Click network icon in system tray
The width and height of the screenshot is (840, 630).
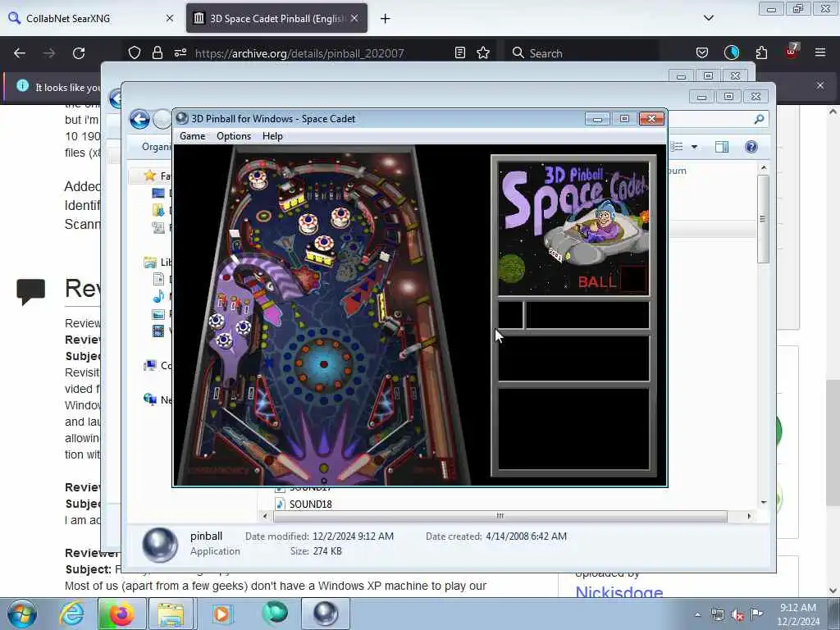click(x=717, y=615)
